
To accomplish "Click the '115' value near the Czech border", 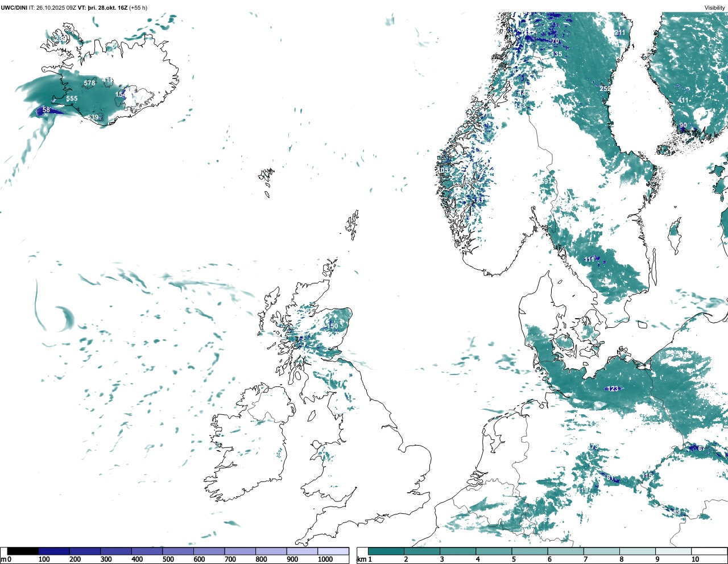I will pyautogui.click(x=647, y=476).
